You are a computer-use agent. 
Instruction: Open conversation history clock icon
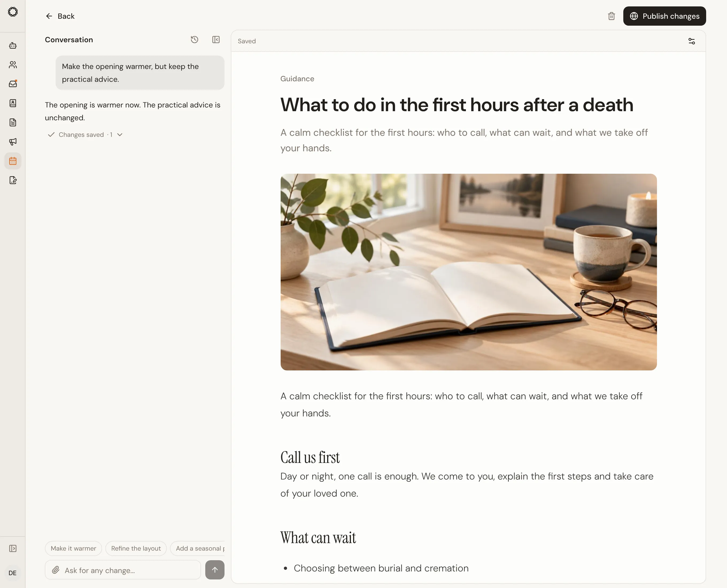click(x=195, y=40)
